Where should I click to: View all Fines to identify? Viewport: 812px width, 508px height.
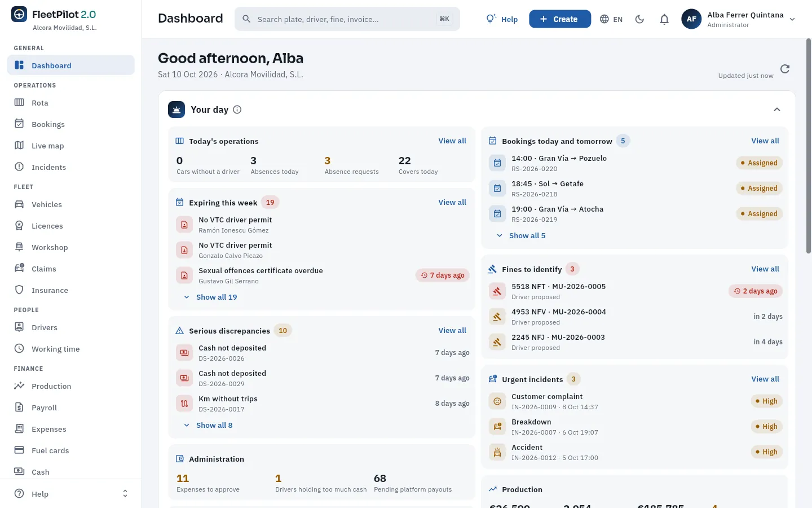point(765,269)
